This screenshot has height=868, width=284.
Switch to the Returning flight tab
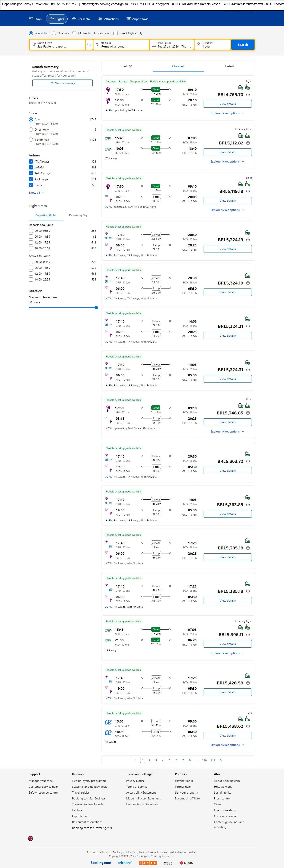click(79, 215)
